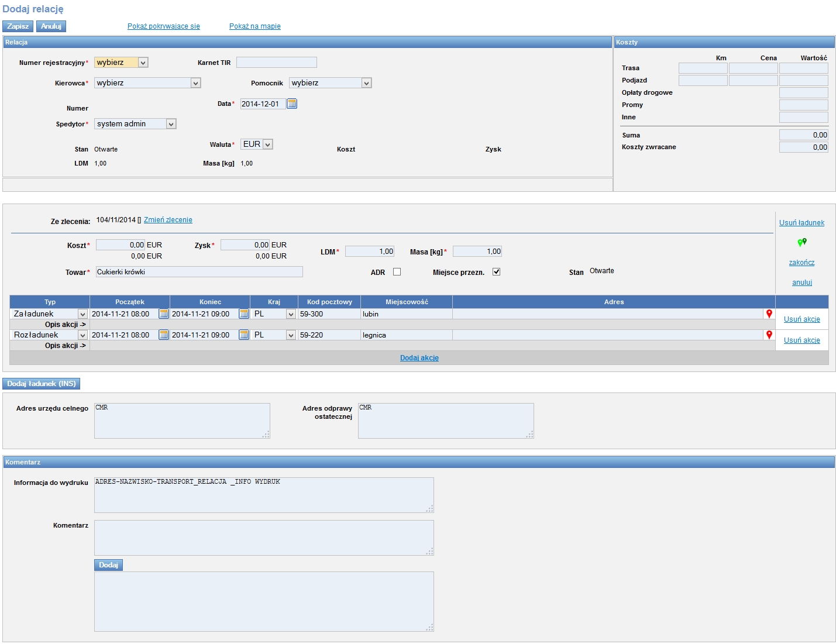Open calendar for Załadunek end date

point(244,314)
